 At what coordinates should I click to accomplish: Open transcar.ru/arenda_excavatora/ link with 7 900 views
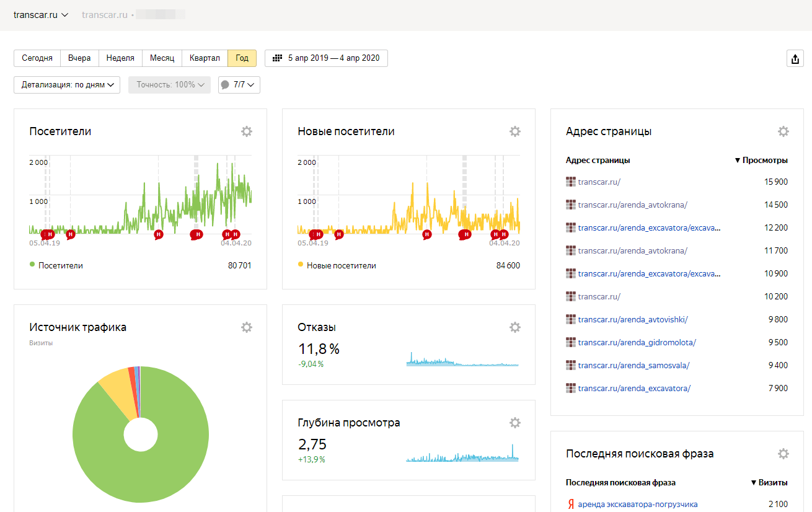click(x=634, y=389)
